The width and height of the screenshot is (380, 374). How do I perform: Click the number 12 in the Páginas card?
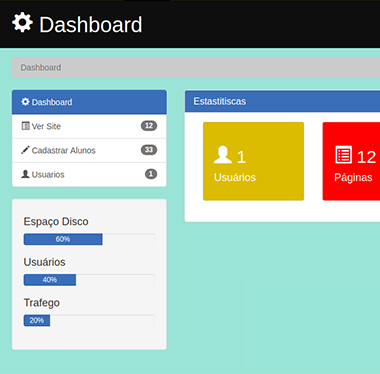pyautogui.click(x=366, y=157)
